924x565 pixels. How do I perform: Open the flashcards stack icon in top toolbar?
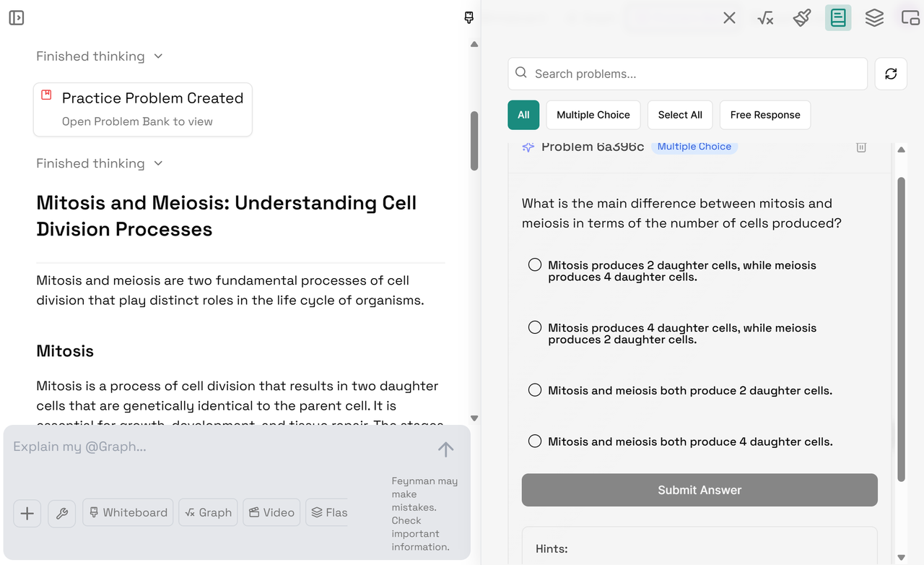874,18
